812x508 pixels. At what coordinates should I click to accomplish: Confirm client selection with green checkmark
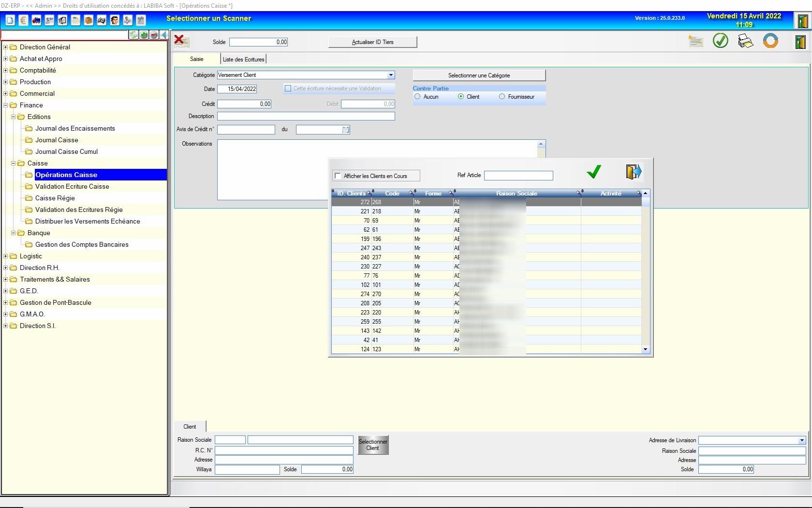coord(593,172)
